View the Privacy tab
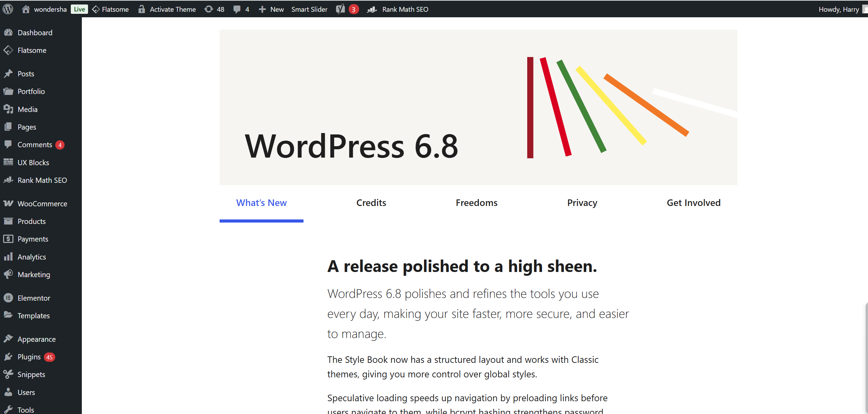The image size is (868, 414). [582, 203]
